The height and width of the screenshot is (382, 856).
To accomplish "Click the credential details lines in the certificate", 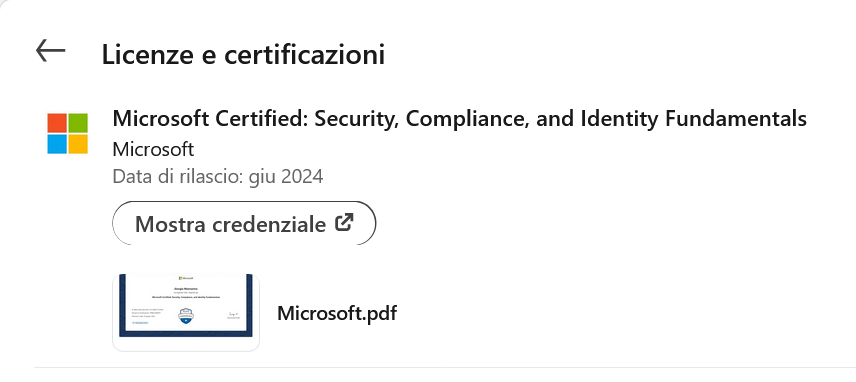I will pos(147,313).
